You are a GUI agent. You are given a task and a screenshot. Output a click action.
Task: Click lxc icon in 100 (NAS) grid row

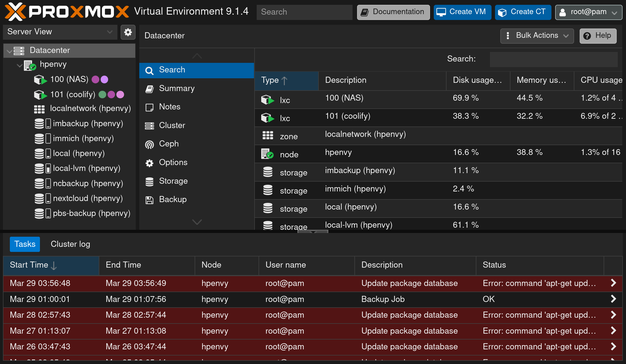point(268,100)
